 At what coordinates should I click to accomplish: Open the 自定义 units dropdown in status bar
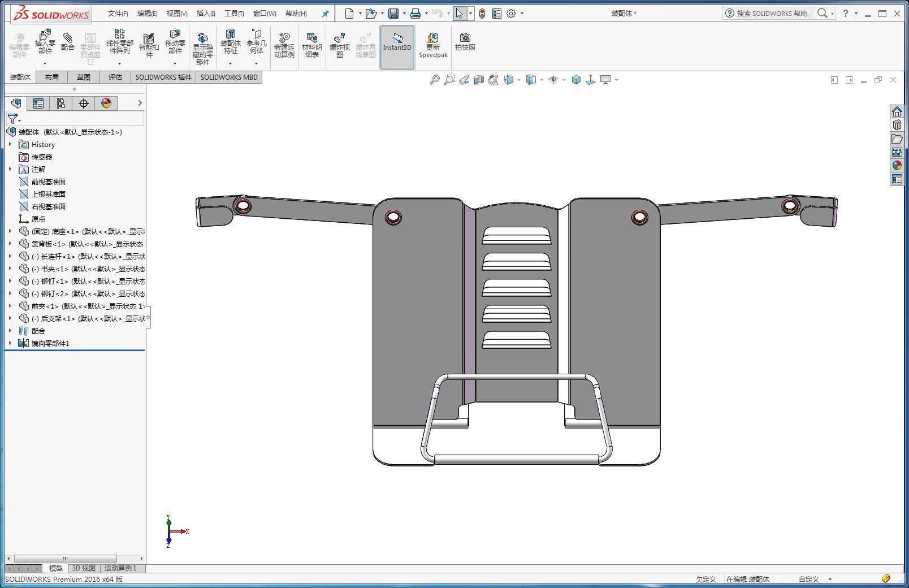(x=830, y=579)
